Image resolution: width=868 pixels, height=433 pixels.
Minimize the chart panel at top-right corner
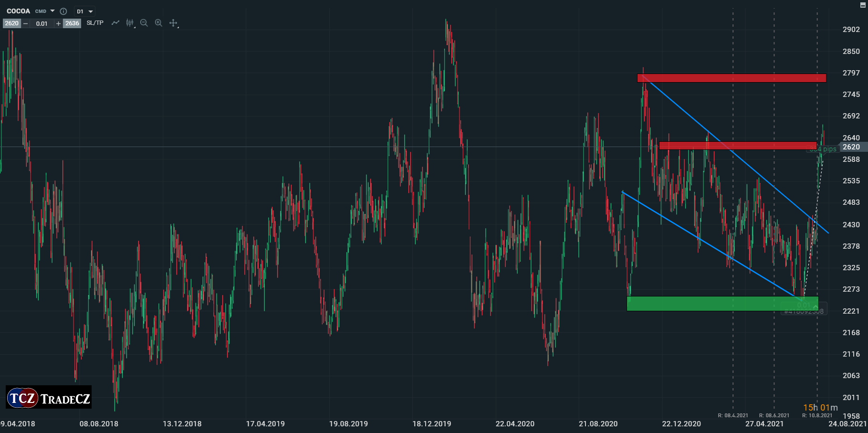pos(862,5)
